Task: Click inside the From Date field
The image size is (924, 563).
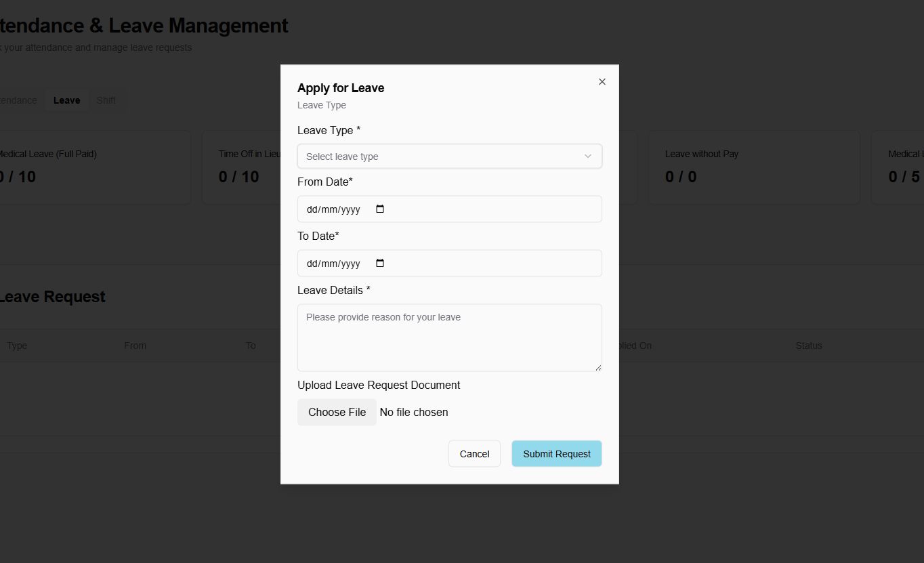Action: [x=332, y=209]
